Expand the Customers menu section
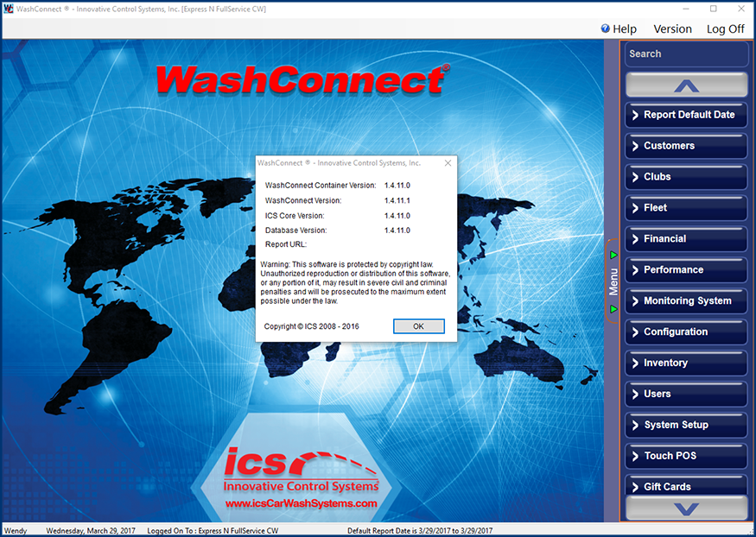Viewport: 756px width, 537px height. pyautogui.click(x=686, y=146)
